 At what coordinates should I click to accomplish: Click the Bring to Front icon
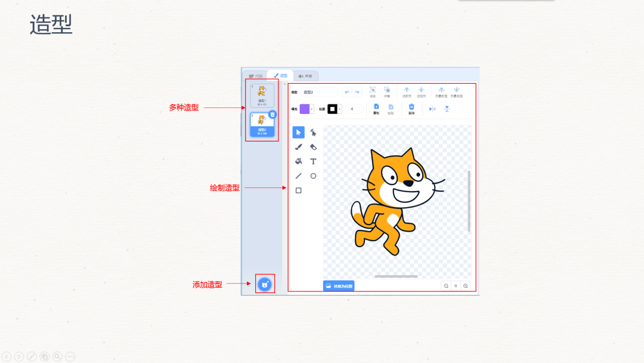[441, 92]
